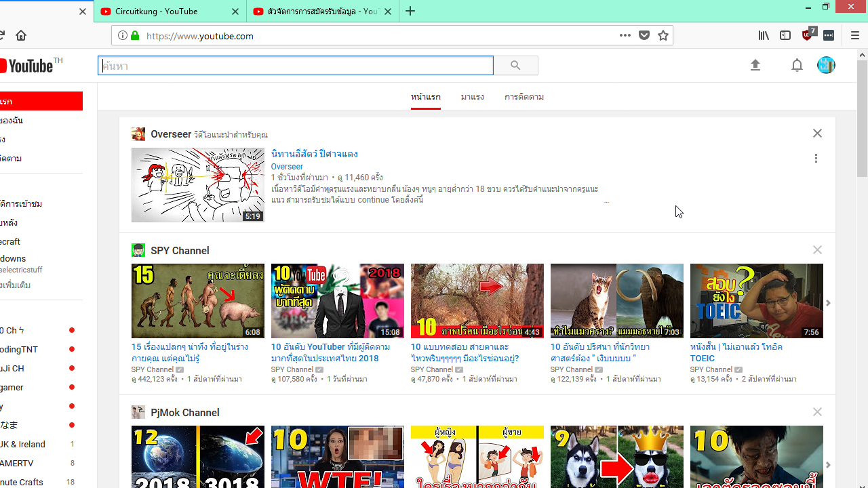
Task: Click the YouTube logo
Action: 27,65
